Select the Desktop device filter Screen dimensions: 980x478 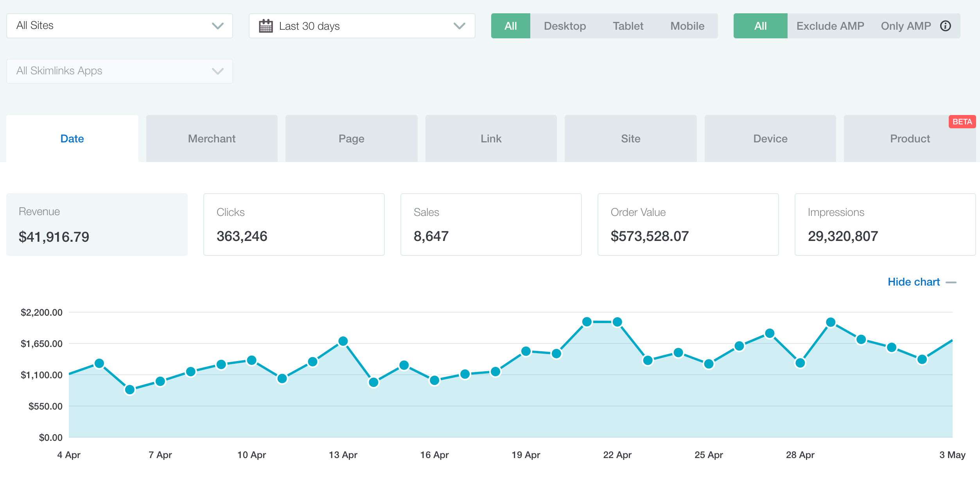point(565,26)
